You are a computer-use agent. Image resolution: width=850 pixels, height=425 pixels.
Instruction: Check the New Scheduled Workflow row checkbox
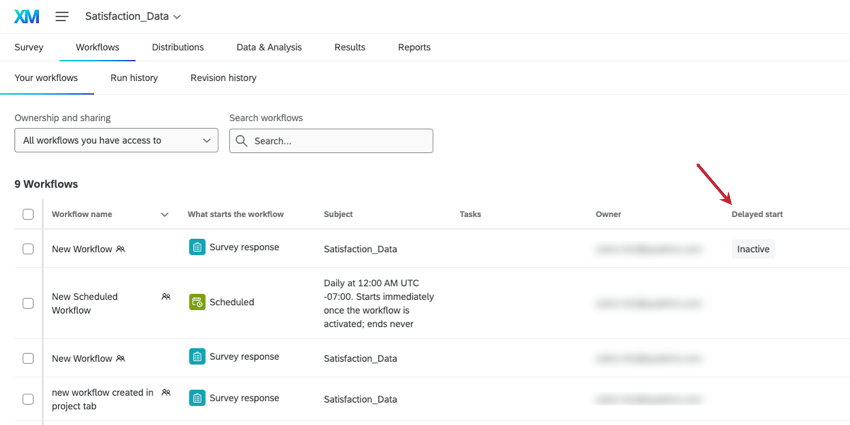tap(28, 303)
